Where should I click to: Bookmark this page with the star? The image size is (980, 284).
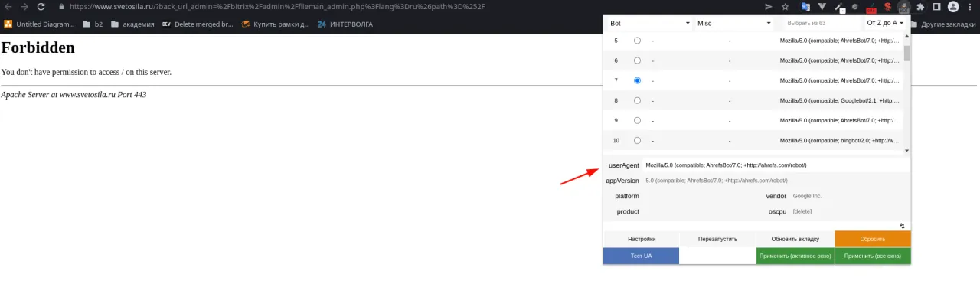786,6
